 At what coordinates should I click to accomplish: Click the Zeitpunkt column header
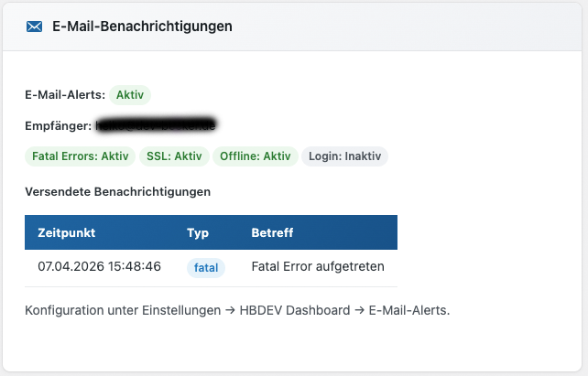[67, 233]
